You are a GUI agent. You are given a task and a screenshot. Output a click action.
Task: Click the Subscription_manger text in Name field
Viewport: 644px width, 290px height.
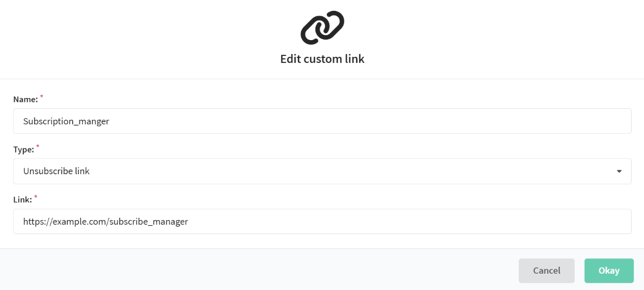tap(66, 121)
